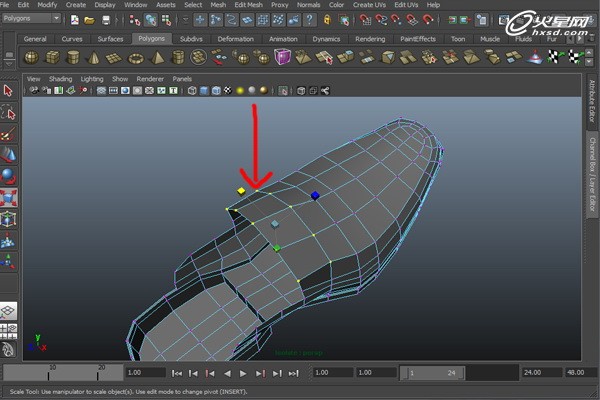Pick the Paint Selection brush tool
Viewport: 600px width, 400px height.
pos(9,133)
